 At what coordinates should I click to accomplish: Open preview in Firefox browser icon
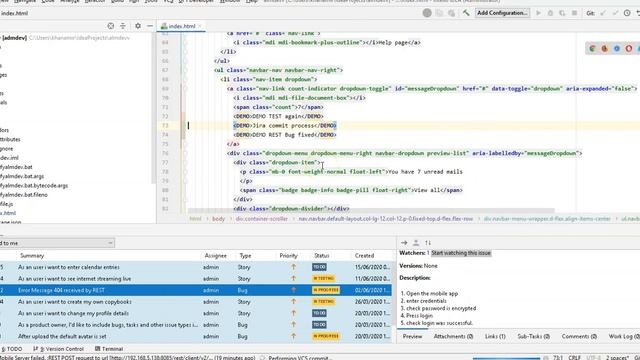(604, 49)
